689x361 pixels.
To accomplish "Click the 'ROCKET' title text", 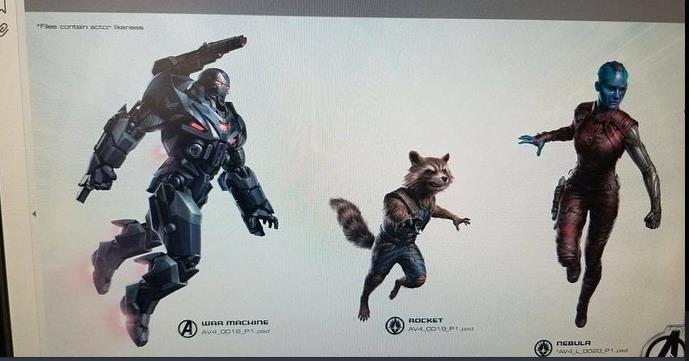I will [426, 320].
